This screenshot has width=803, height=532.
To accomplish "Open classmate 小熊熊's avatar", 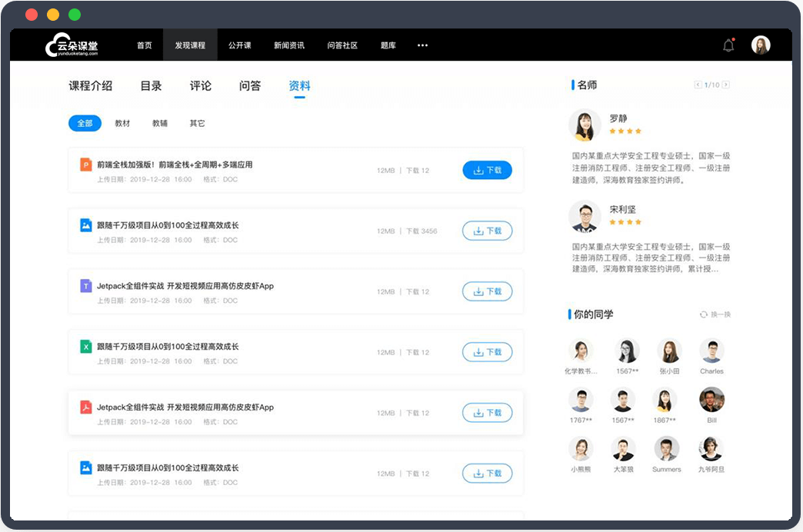I will pyautogui.click(x=581, y=449).
